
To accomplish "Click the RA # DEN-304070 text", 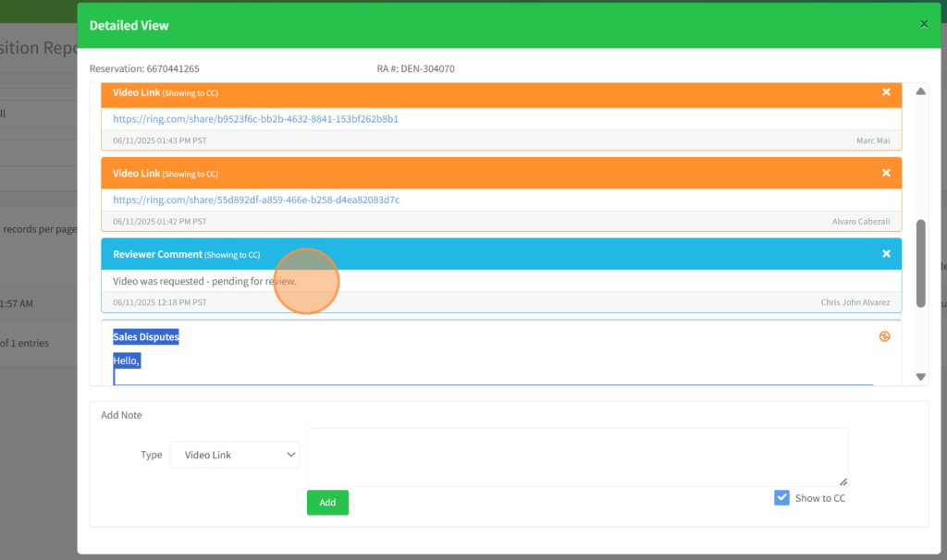I will click(427, 69).
